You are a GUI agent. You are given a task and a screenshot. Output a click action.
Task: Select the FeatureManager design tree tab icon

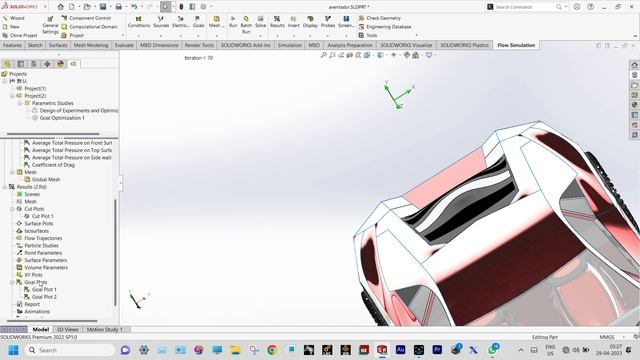click(x=7, y=64)
